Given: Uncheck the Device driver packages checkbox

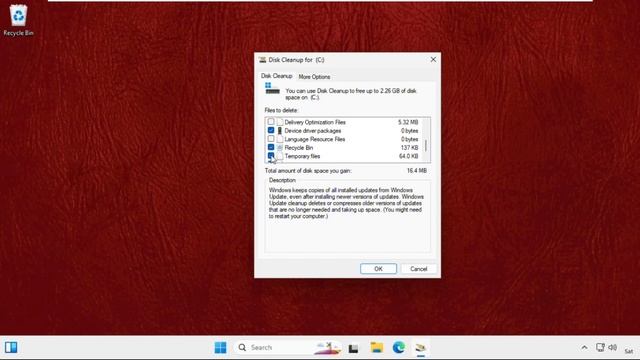Looking at the screenshot, I should point(271,130).
